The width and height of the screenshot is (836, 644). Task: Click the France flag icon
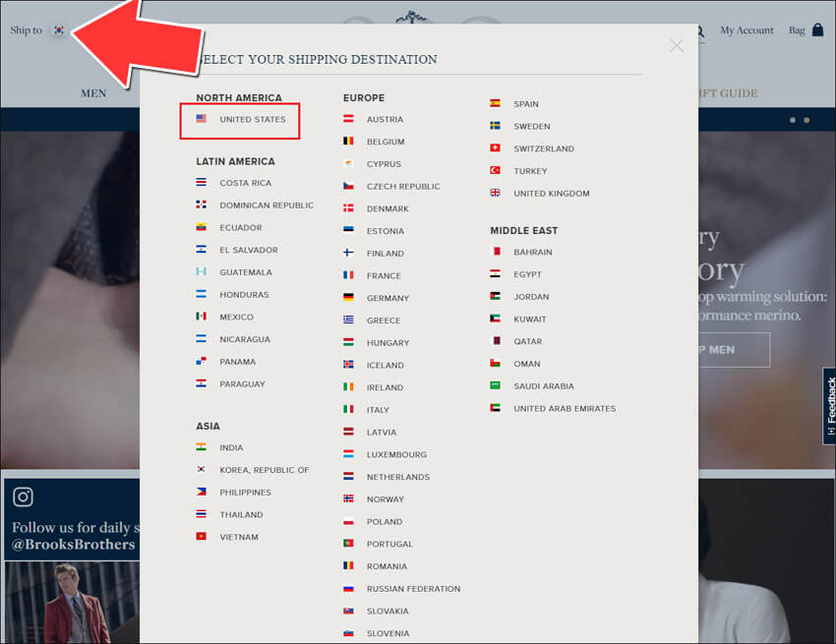point(348,275)
